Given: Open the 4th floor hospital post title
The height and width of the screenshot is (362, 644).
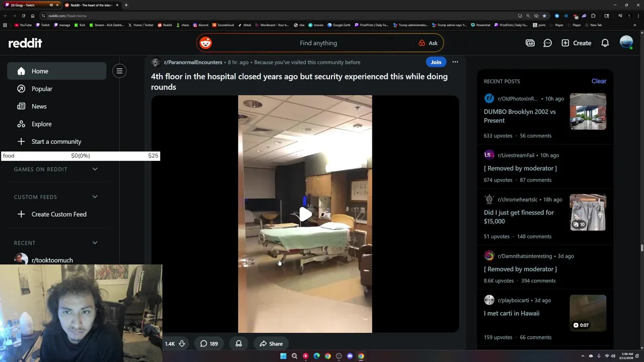Looking at the screenshot, I should pos(299,81).
